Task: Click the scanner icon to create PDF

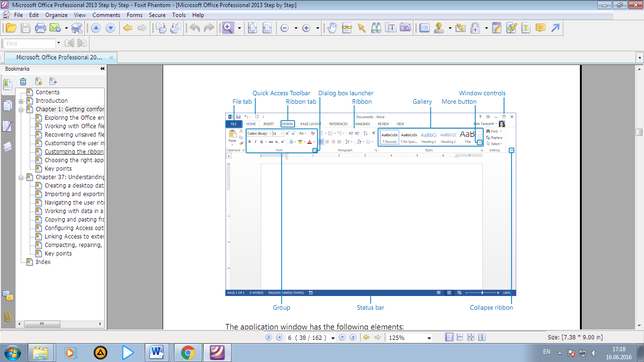Action: click(77, 28)
